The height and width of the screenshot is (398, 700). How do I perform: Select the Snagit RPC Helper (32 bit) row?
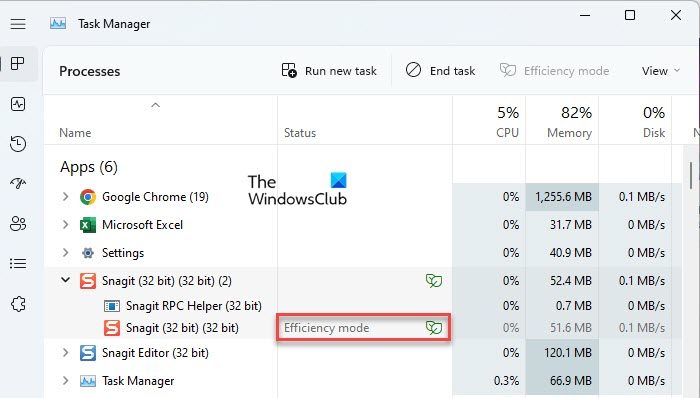(362, 306)
